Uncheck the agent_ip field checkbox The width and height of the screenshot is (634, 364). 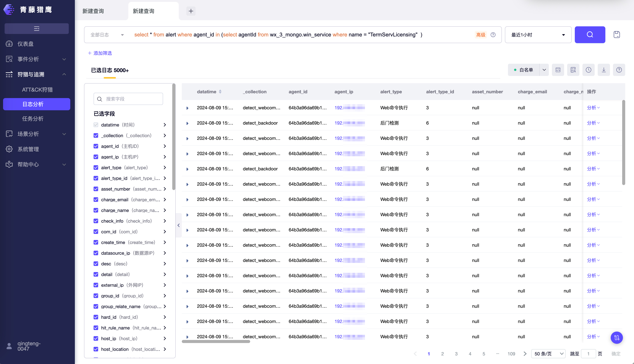pyautogui.click(x=96, y=157)
